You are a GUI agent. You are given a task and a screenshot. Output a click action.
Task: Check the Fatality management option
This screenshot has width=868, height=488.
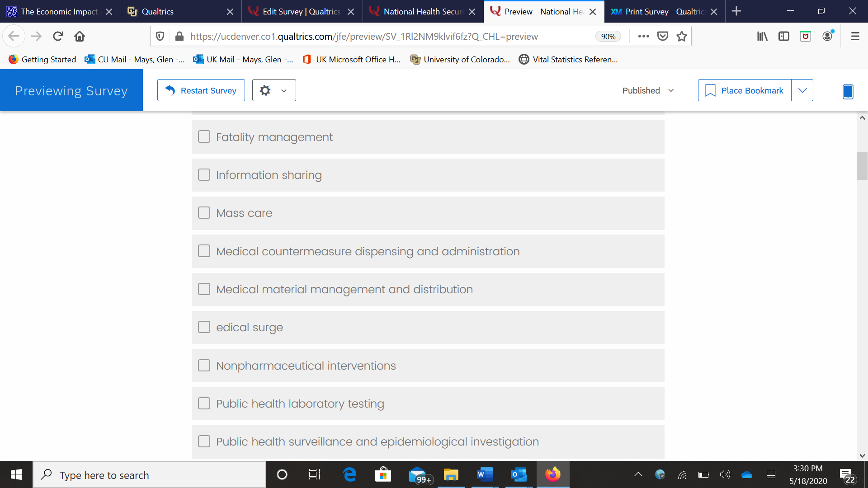click(x=204, y=136)
